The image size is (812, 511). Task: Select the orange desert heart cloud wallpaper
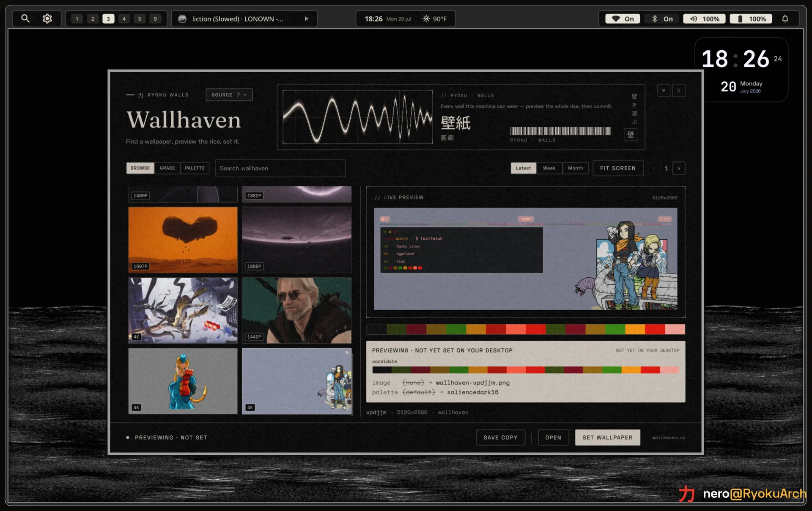183,240
